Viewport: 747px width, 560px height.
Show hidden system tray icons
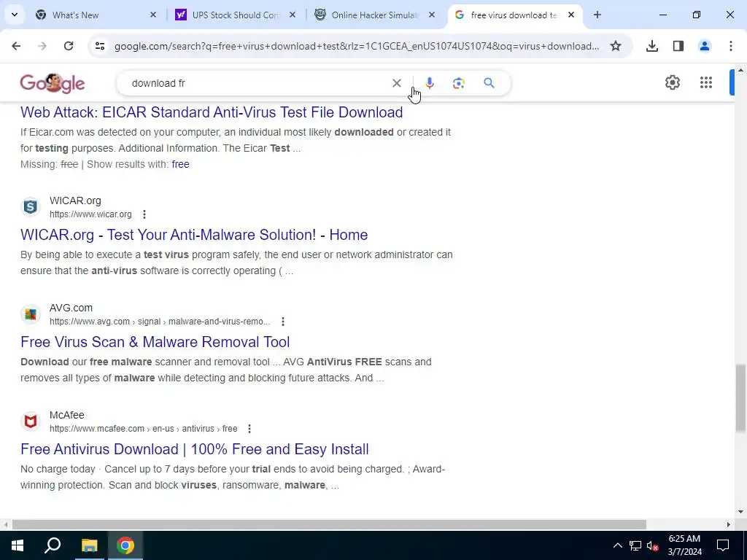617,545
